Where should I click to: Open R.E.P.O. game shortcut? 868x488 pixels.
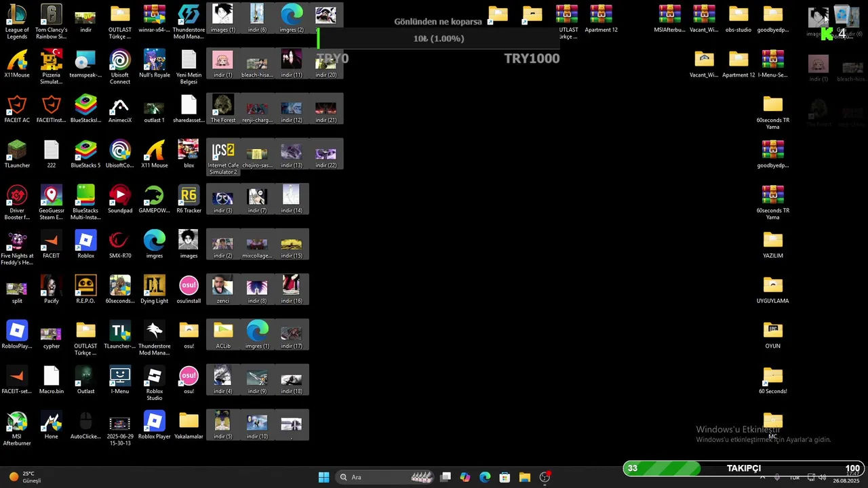pyautogui.click(x=85, y=289)
